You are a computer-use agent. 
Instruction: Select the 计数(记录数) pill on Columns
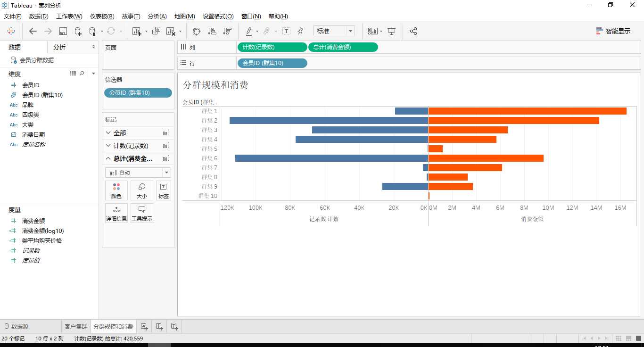click(x=272, y=47)
